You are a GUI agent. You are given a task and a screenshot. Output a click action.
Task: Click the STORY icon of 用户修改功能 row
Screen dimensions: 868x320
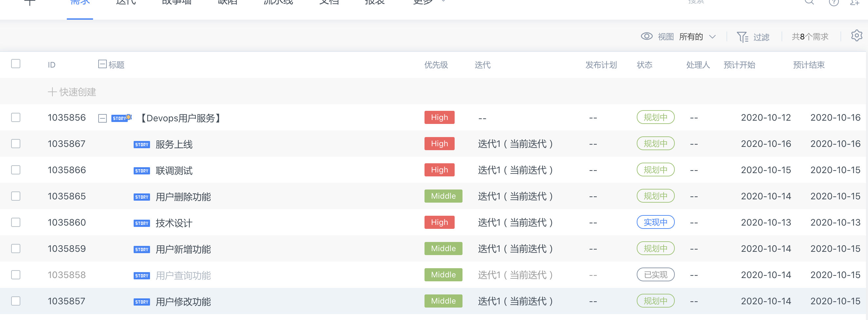[x=142, y=302]
